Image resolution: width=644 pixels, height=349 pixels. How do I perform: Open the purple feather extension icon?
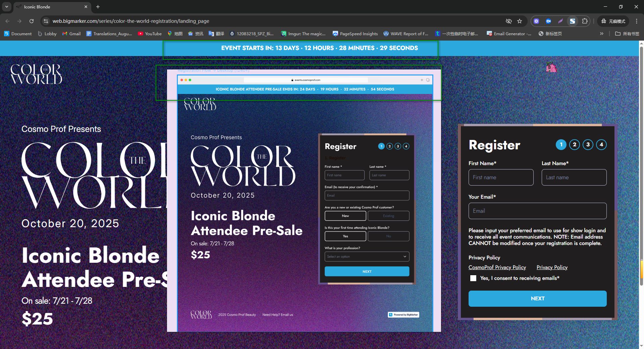560,21
